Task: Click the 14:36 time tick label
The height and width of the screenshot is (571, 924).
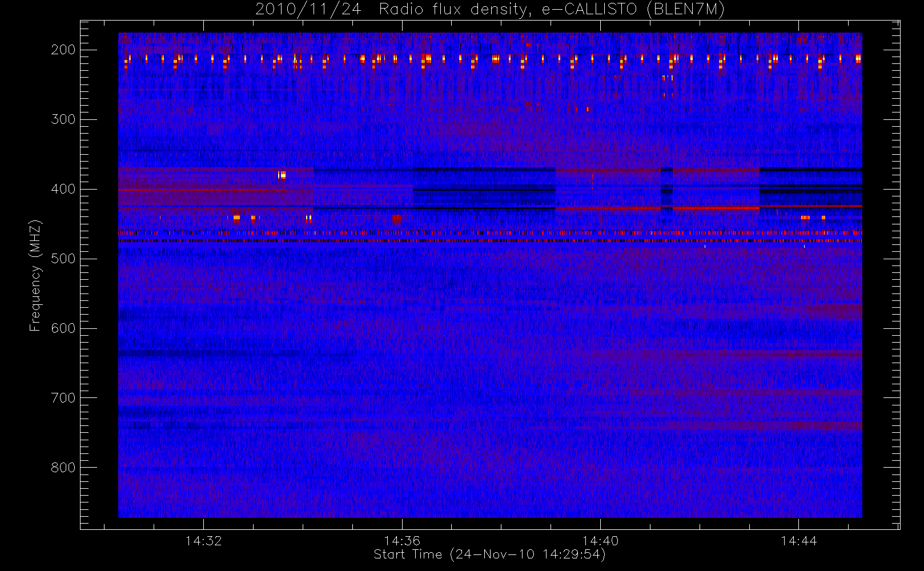Action: (402, 541)
